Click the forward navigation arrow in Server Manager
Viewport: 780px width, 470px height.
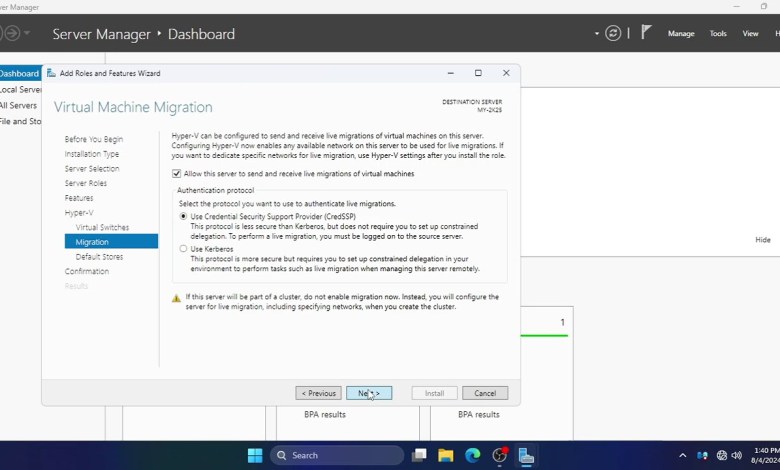click(12, 33)
